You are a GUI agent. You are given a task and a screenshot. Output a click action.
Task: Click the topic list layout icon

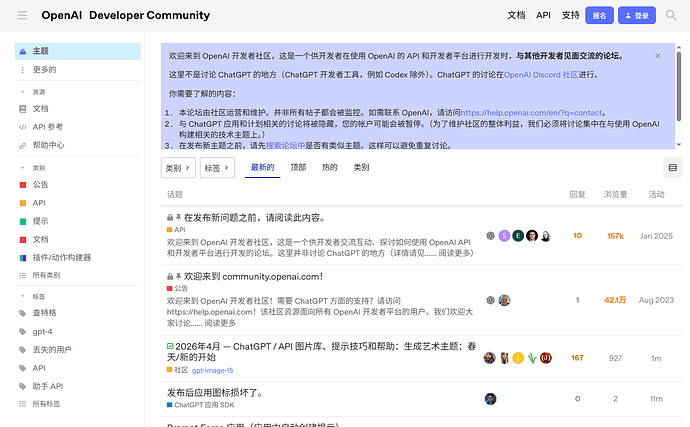[x=672, y=168]
